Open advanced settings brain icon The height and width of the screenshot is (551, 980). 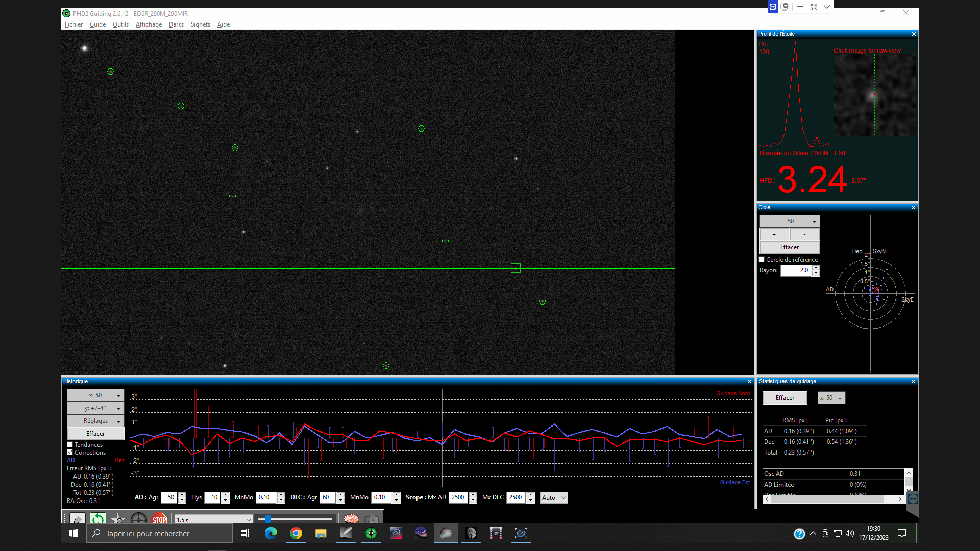(351, 519)
